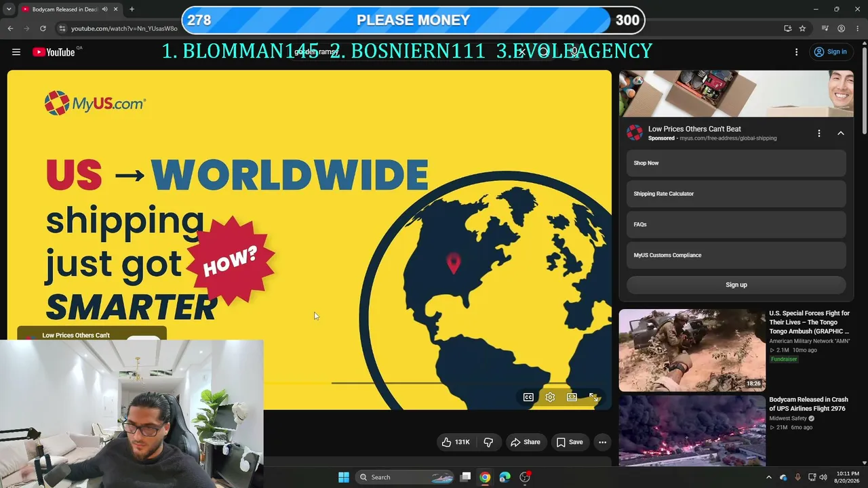Viewport: 868px width, 488px height.
Task: Visit the Midwest Safety channel name
Action: click(788, 418)
